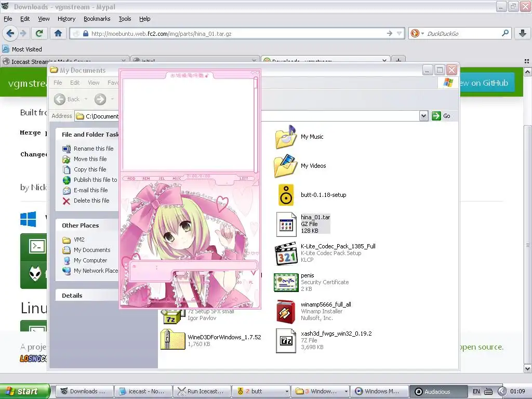The height and width of the screenshot is (399, 532).
Task: Toggle the EQ equalizer button in Audacious
Action: point(240,282)
